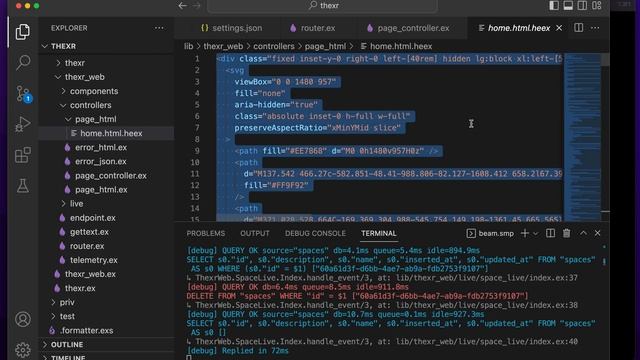Open endpoint.ex file

[x=107, y=218]
